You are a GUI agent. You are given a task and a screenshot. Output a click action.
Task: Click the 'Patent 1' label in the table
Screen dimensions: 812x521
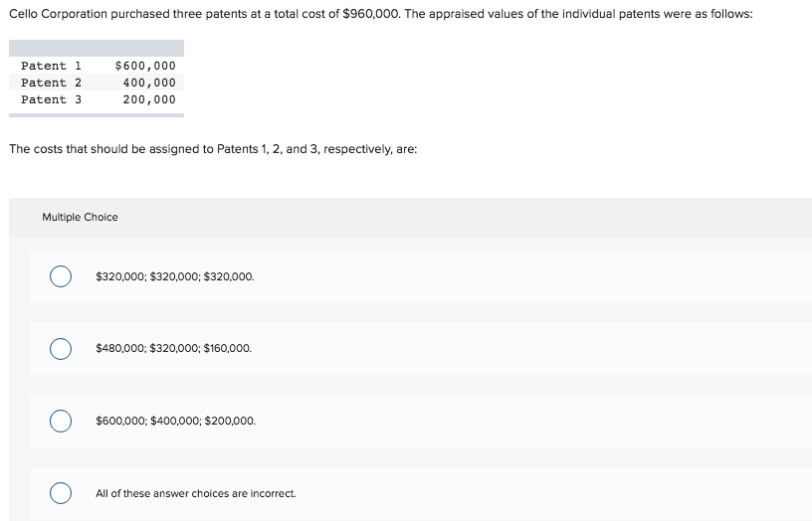click(x=52, y=66)
